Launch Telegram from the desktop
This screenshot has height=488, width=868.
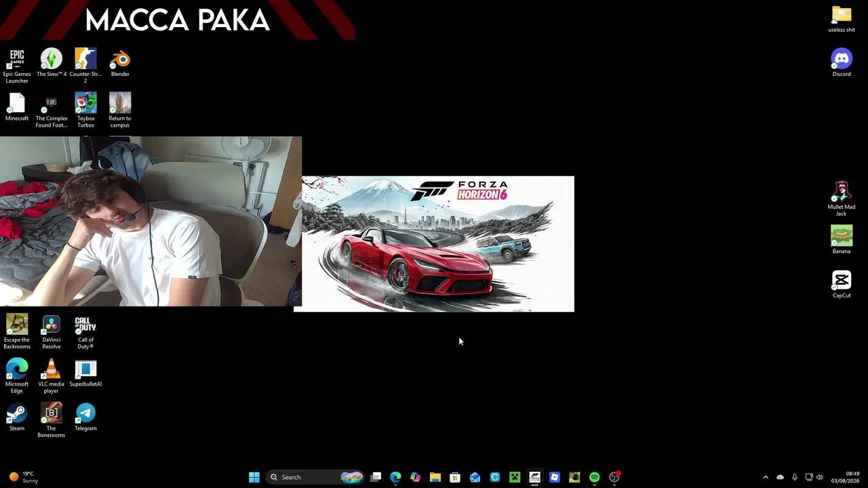[x=85, y=418]
